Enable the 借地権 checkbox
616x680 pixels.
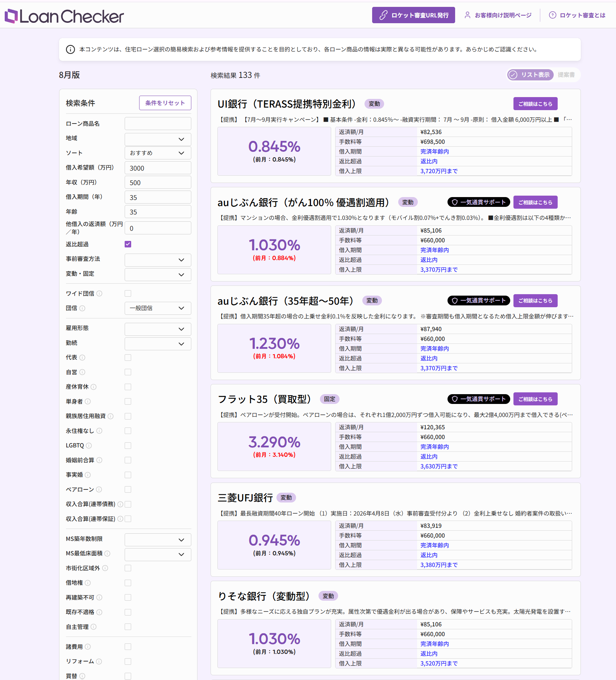click(x=128, y=583)
